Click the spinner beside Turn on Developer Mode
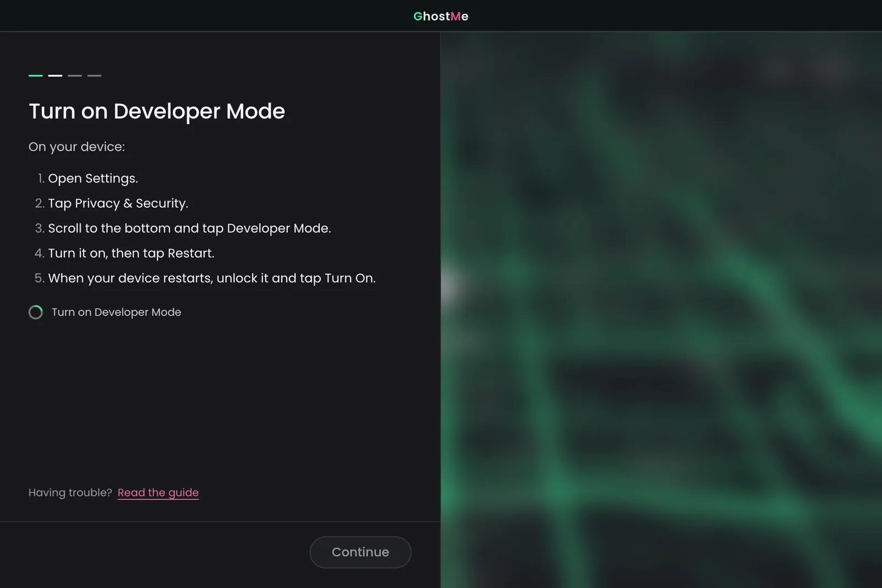 tap(36, 312)
